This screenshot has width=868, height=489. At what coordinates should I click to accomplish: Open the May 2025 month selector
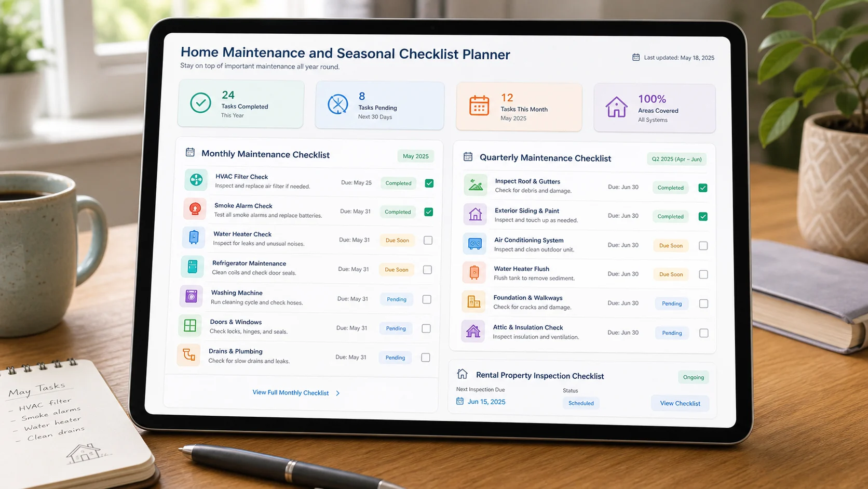coord(416,156)
